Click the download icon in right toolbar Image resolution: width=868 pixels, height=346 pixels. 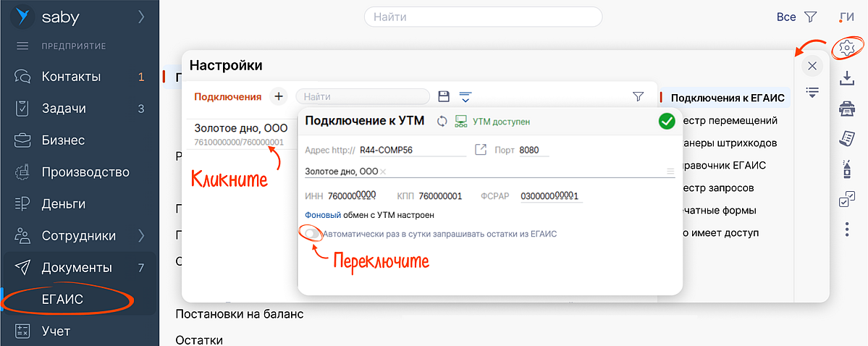845,78
